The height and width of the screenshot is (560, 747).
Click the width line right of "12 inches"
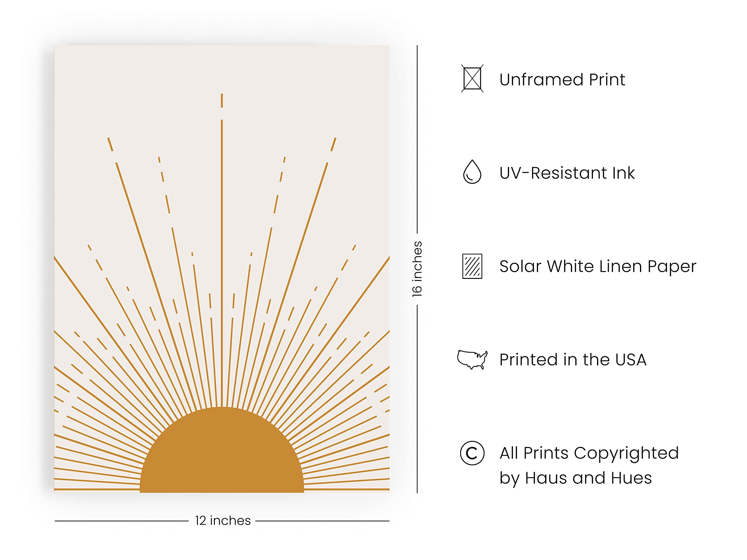click(322, 521)
